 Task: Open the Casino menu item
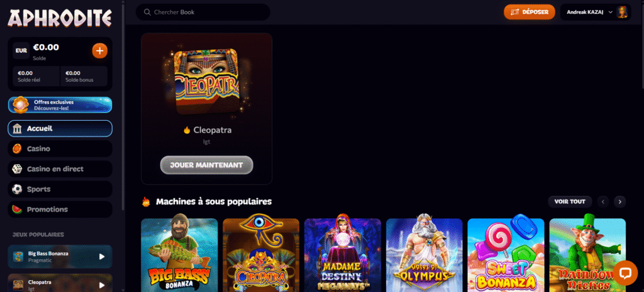click(x=60, y=149)
